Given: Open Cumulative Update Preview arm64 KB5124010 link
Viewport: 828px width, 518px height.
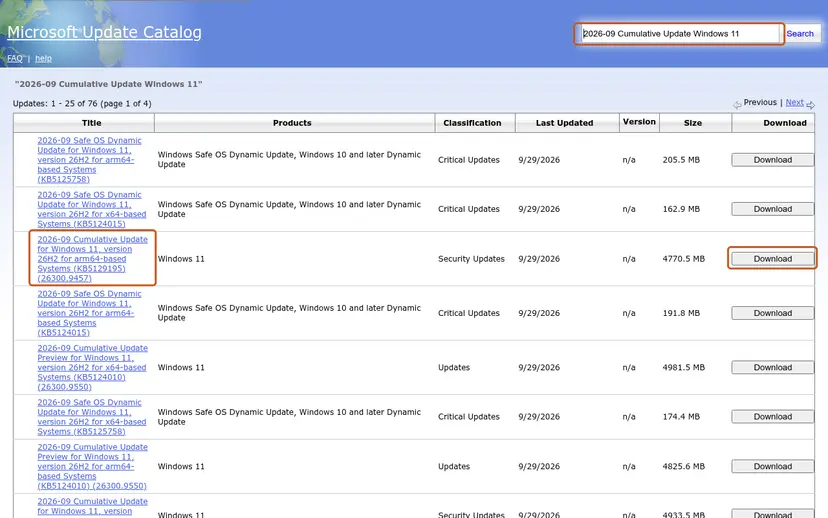Looking at the screenshot, I should pyautogui.click(x=92, y=466).
